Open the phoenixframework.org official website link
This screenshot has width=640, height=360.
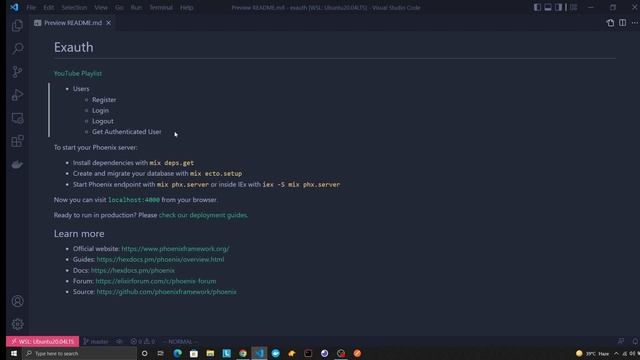pyautogui.click(x=175, y=249)
